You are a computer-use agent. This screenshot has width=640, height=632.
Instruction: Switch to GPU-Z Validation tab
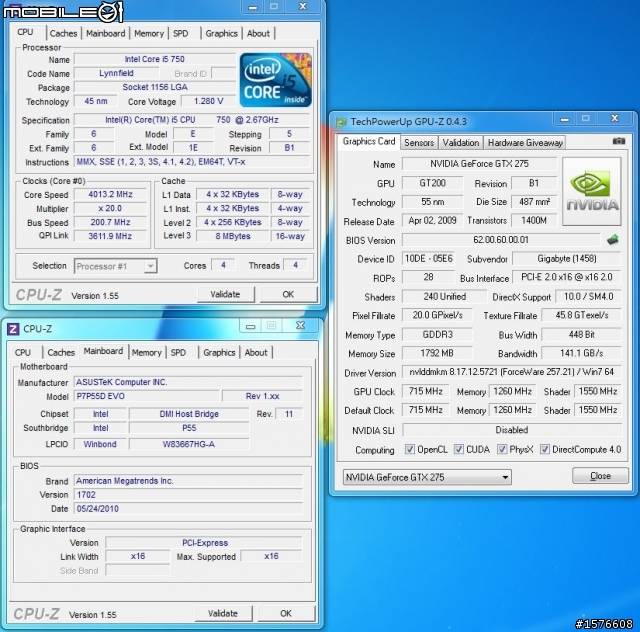(x=461, y=142)
